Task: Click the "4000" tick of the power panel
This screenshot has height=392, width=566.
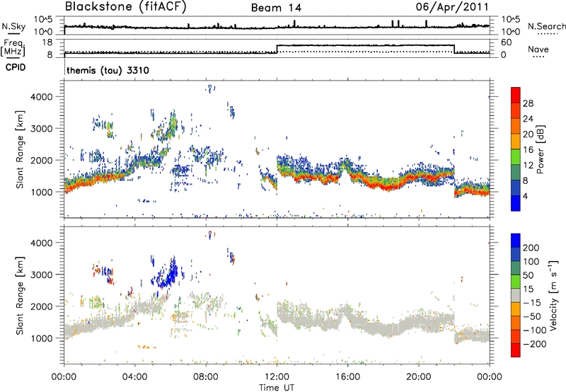Action: [x=41, y=97]
